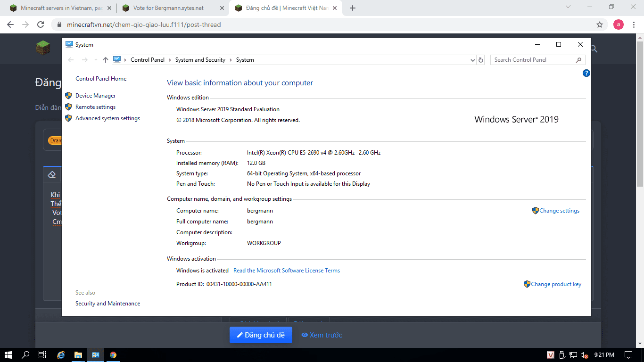Launch Internet Explorer from the taskbar
This screenshot has height=362, width=644.
point(61,355)
